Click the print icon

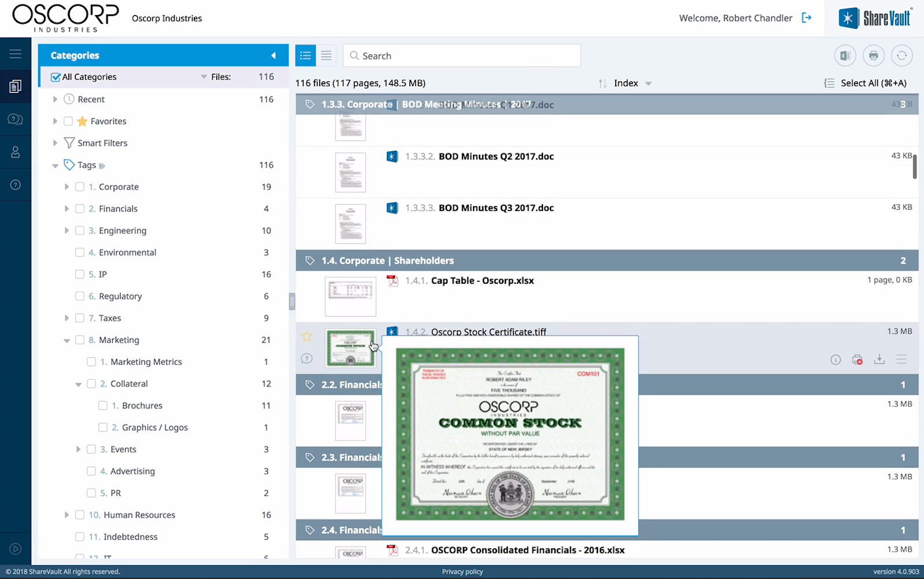point(873,55)
